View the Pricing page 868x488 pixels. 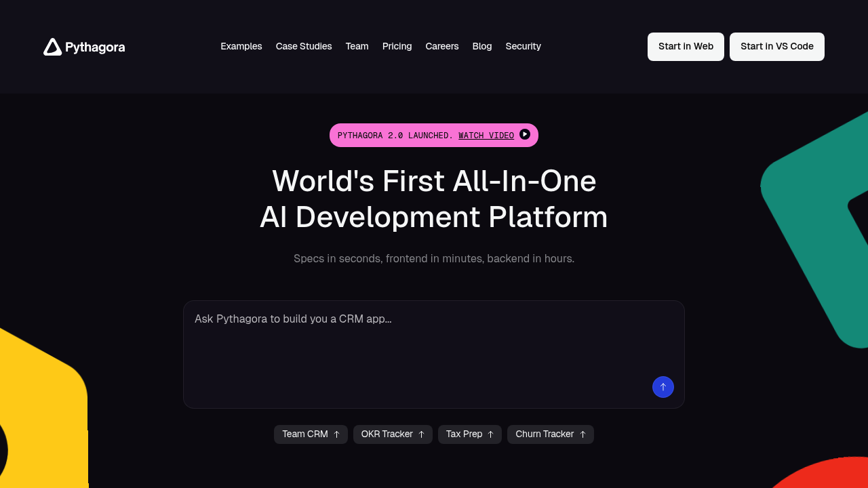pos(397,47)
